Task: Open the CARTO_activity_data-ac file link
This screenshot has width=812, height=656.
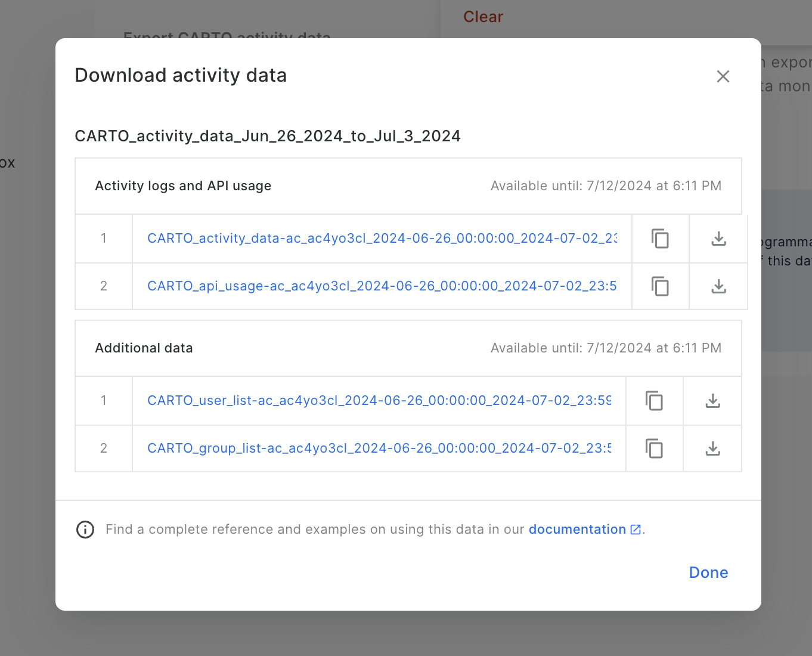Action: tap(382, 239)
